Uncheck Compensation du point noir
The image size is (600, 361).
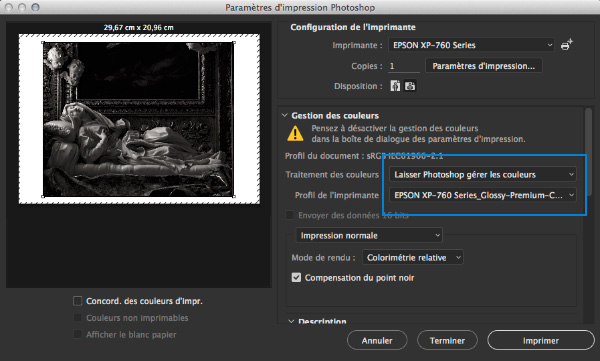click(296, 278)
